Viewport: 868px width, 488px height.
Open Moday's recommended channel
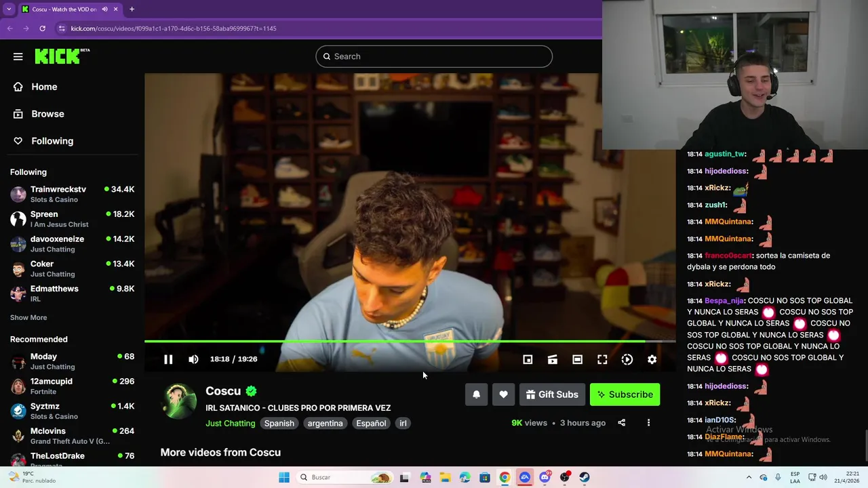pos(72,361)
